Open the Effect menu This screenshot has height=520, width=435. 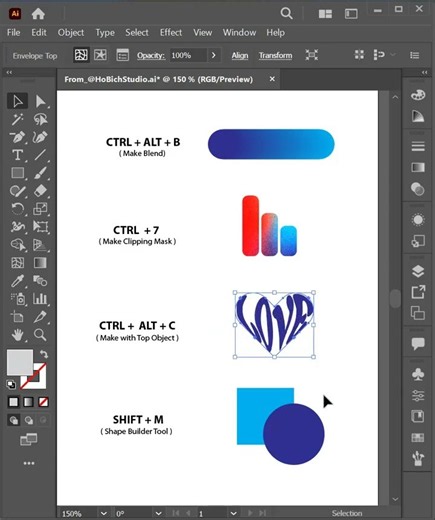pos(171,32)
